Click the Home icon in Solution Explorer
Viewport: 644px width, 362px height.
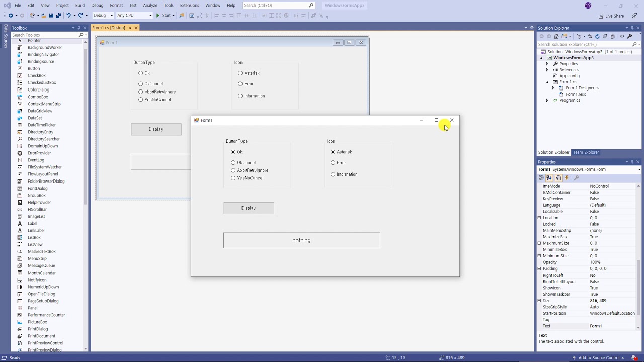(x=556, y=36)
